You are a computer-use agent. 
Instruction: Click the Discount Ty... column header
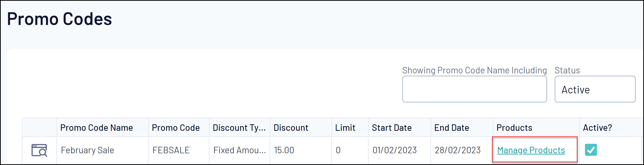239,128
